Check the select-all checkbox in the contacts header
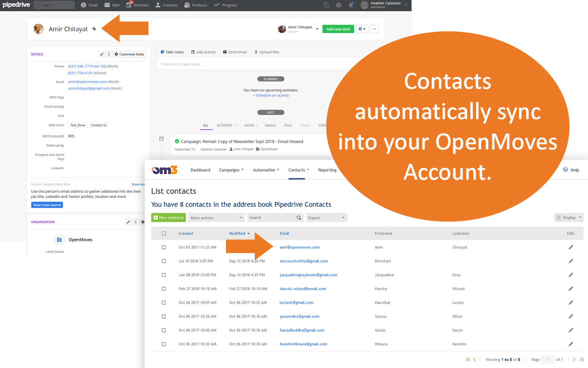Image resolution: width=588 pixels, height=368 pixels. tap(164, 233)
